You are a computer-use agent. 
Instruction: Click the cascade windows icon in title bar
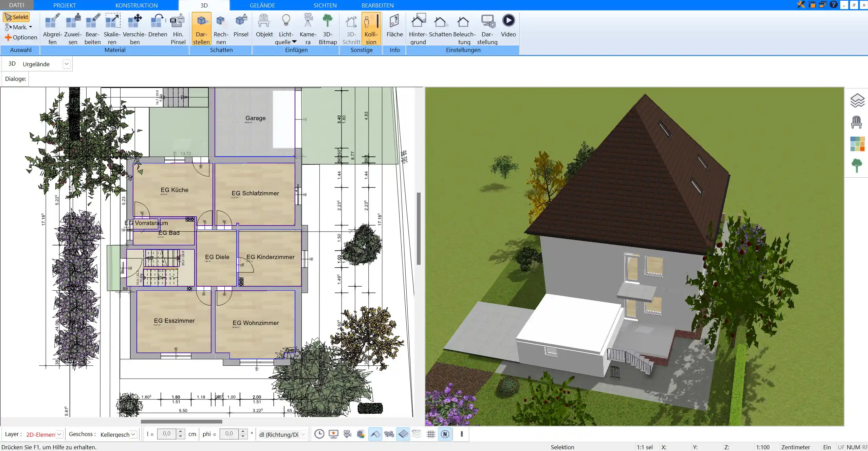pos(822,5)
